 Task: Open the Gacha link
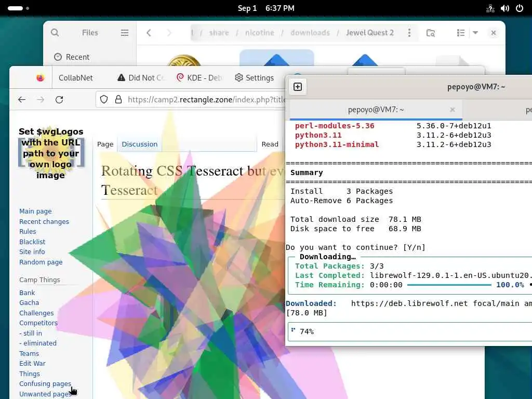29,303
